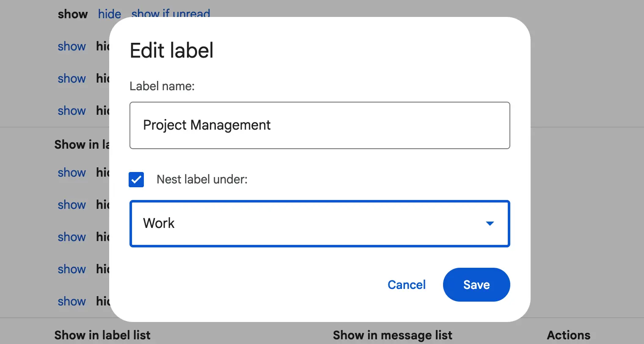
Task: Click the Actions column header at bottom right
Action: point(568,335)
